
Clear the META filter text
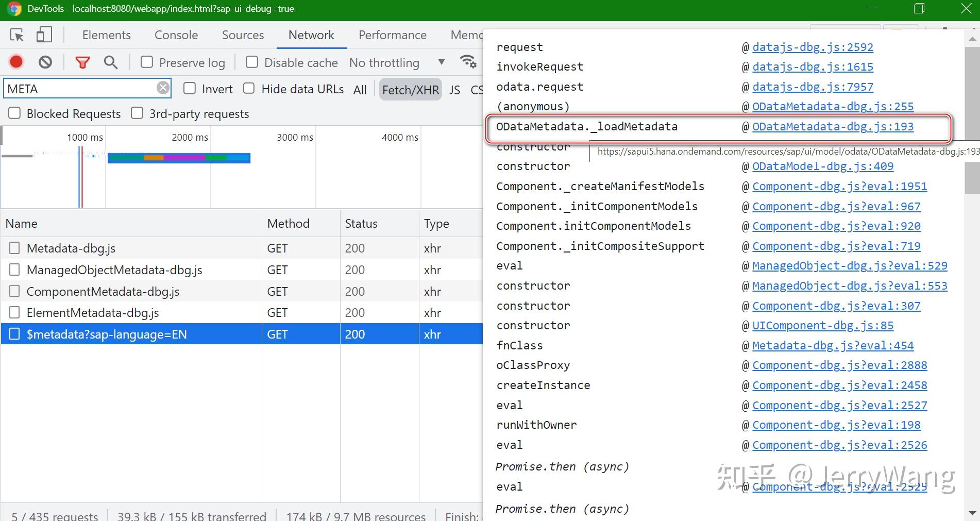pos(163,87)
